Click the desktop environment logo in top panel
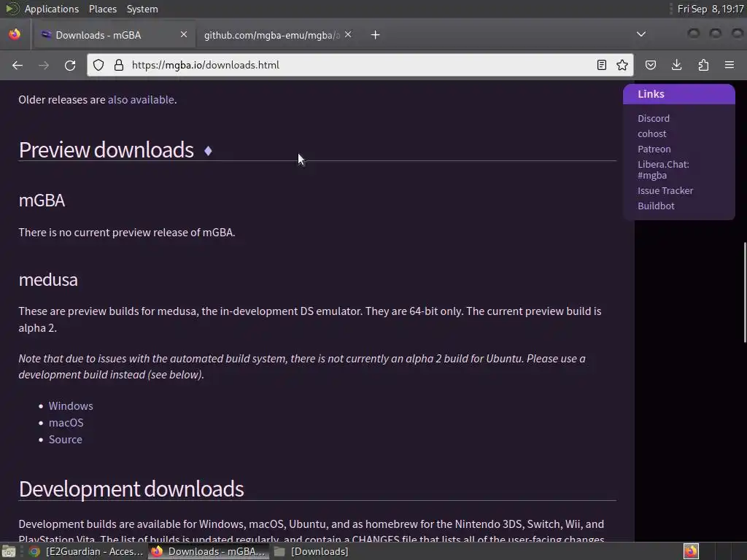The image size is (747, 560). (x=12, y=9)
